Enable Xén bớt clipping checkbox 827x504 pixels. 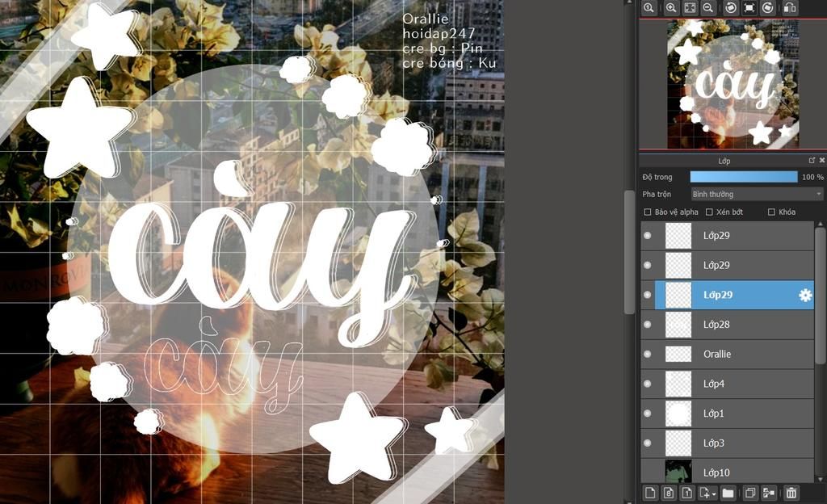(x=709, y=212)
